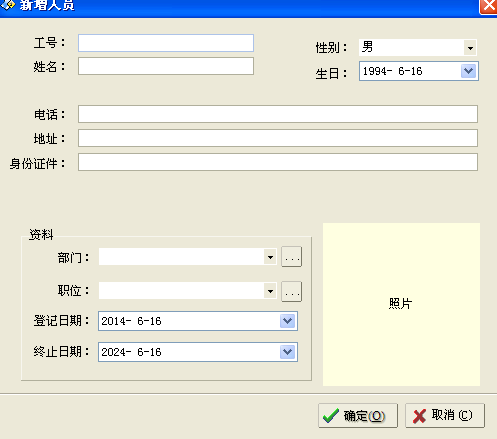Viewport: 497px width, 439px height.
Task: Click into the 姓名 text box
Action: [x=166, y=66]
